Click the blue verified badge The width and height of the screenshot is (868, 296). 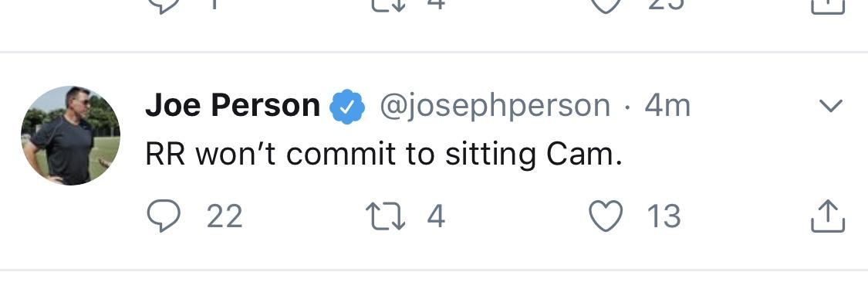(x=347, y=106)
